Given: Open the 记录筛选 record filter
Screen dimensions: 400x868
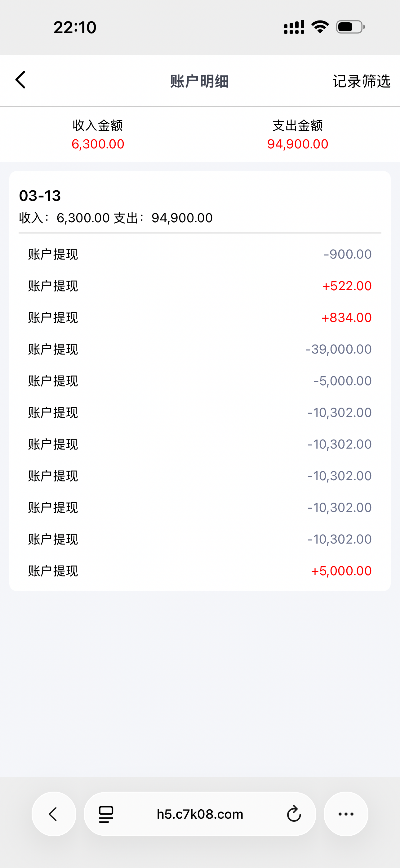Looking at the screenshot, I should [x=361, y=82].
